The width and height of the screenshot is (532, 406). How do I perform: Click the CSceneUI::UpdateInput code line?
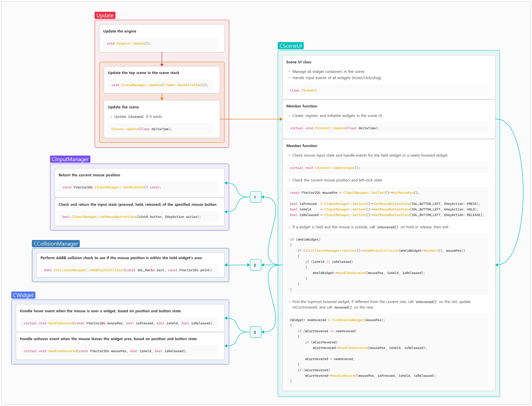(325, 168)
